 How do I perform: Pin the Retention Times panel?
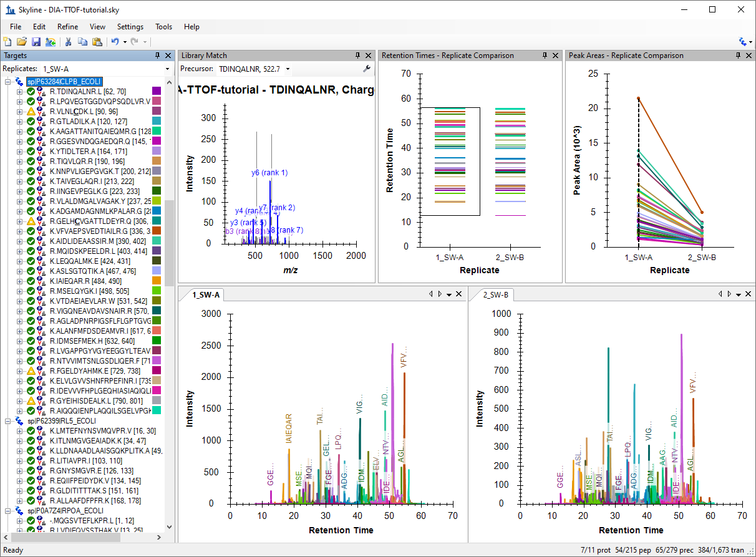pos(545,56)
